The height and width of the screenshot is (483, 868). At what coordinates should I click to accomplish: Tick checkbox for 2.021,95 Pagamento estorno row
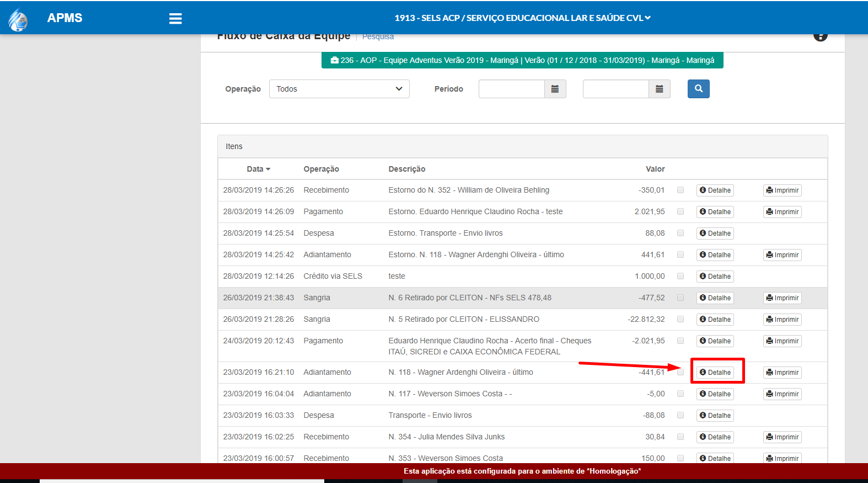[681, 211]
